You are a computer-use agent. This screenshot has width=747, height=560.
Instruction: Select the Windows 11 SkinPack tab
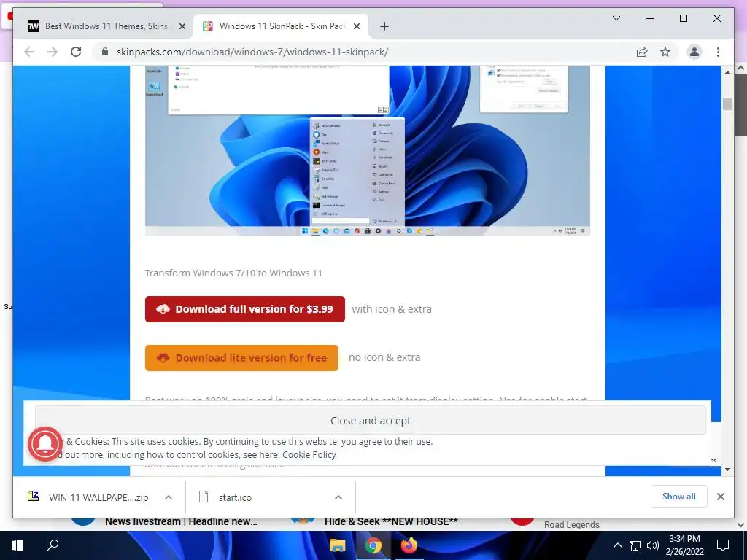(x=281, y=26)
